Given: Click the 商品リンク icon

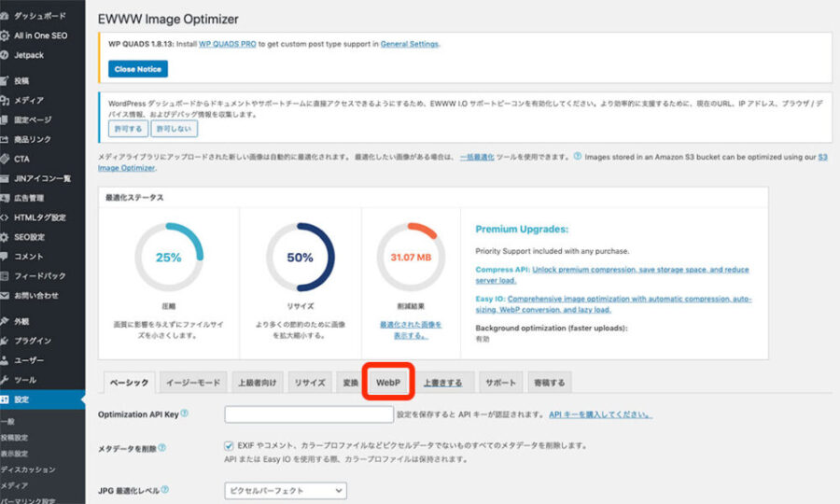Looking at the screenshot, I should 5,139.
